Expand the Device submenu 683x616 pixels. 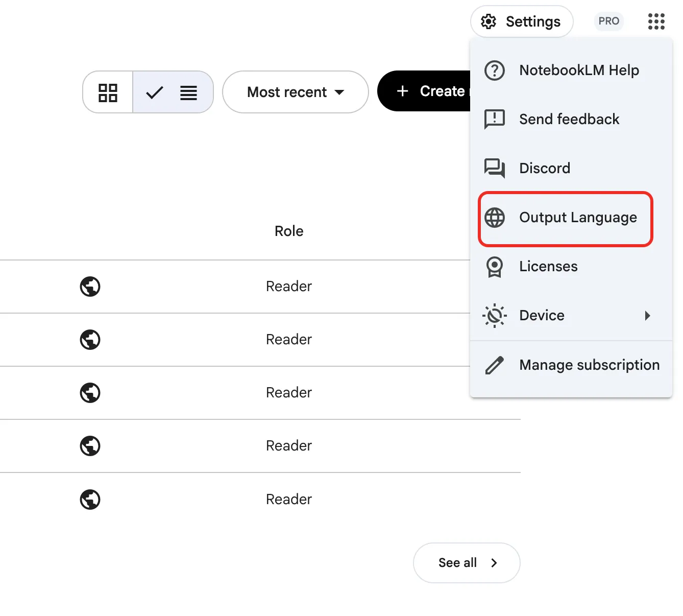[647, 316]
